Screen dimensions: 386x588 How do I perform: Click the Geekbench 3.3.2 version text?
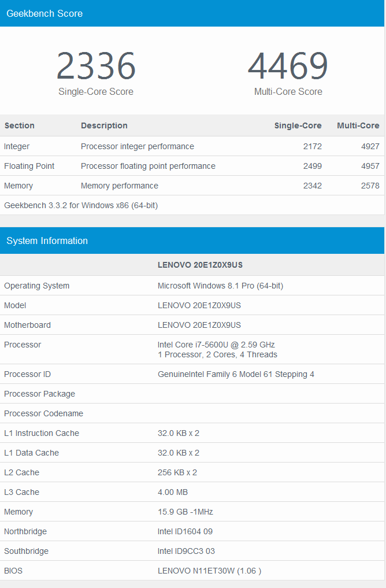point(81,205)
